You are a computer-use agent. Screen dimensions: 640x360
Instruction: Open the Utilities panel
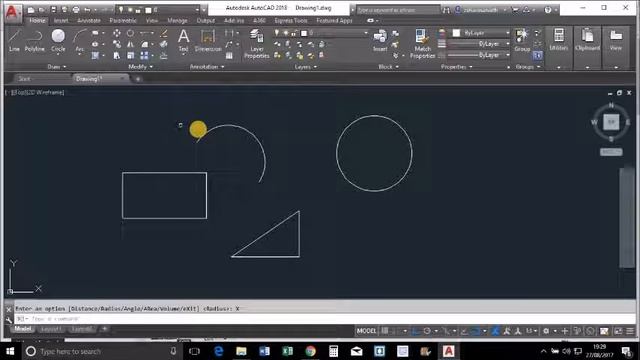pos(558,40)
